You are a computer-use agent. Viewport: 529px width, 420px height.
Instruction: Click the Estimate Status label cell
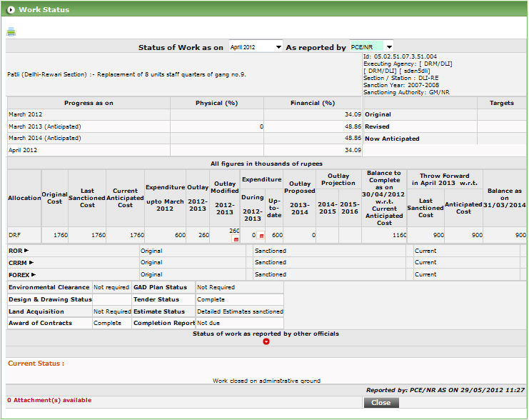159,311
